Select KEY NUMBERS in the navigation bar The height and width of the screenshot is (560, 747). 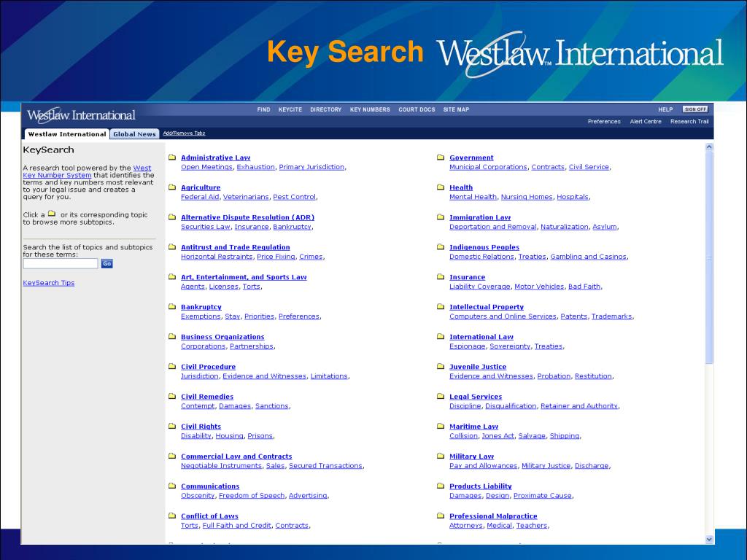[x=370, y=109]
